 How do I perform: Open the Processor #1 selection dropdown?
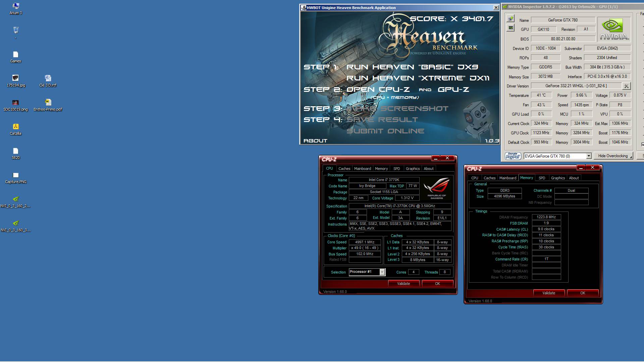coord(382,272)
